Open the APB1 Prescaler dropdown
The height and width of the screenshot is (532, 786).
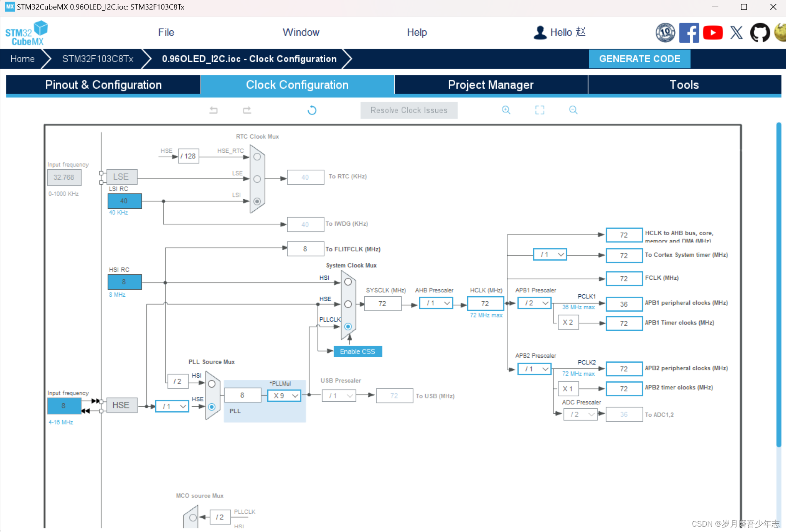535,303
